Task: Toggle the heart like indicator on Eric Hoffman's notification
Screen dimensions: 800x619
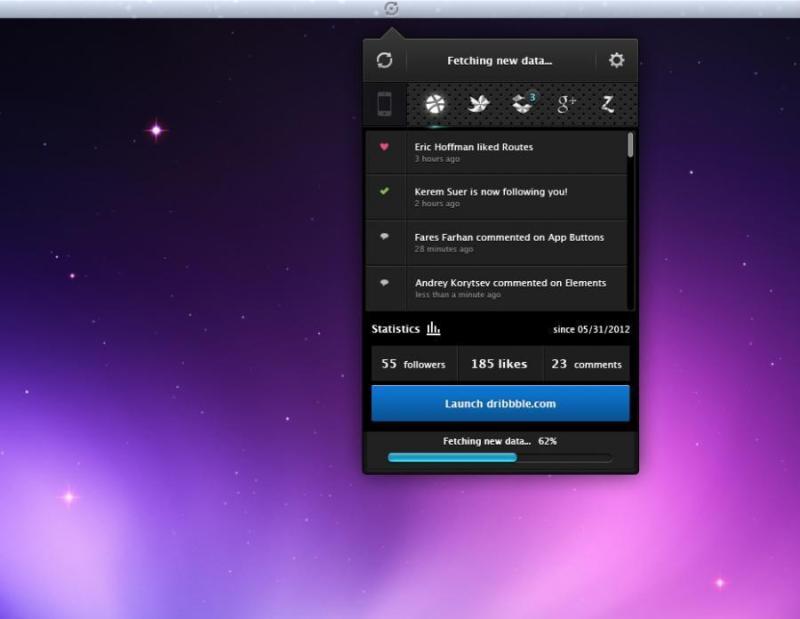Action: pyautogui.click(x=386, y=147)
